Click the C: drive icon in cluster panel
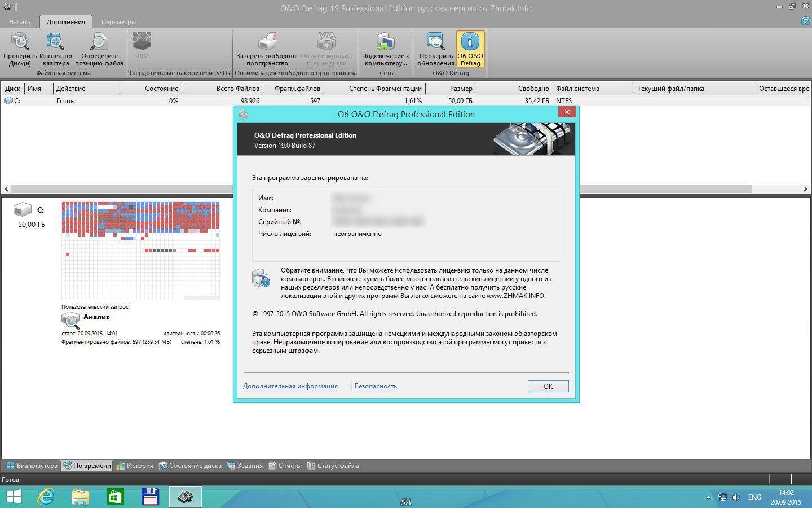The height and width of the screenshot is (508, 812). 23,210
